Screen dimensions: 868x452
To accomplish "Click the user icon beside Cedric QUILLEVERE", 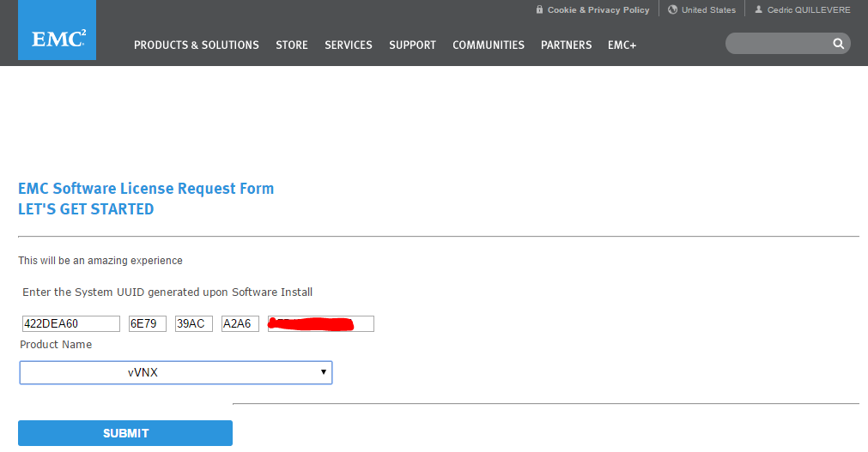I will 758,9.
